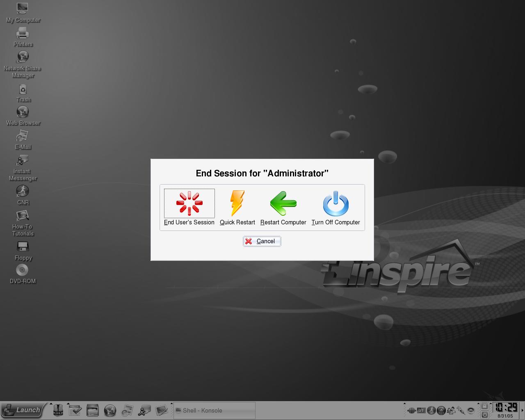Open How-To Tutorials on the desktop
This screenshot has width=525, height=420.
coord(23,223)
